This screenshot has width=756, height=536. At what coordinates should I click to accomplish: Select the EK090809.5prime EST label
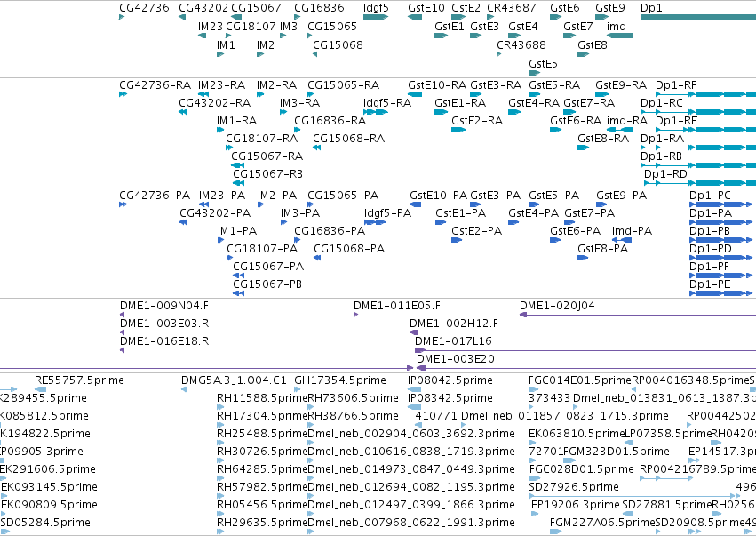(x=49, y=505)
